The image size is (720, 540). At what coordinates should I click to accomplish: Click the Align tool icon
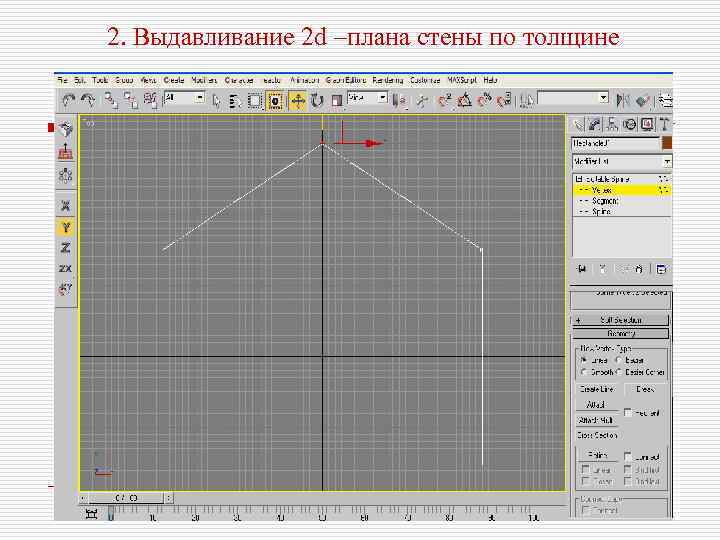coord(642,100)
